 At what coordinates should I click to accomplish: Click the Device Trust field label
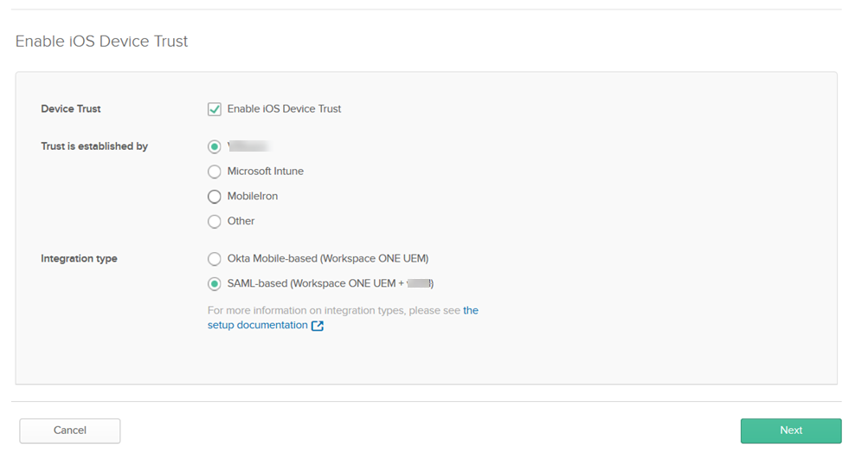click(x=71, y=108)
